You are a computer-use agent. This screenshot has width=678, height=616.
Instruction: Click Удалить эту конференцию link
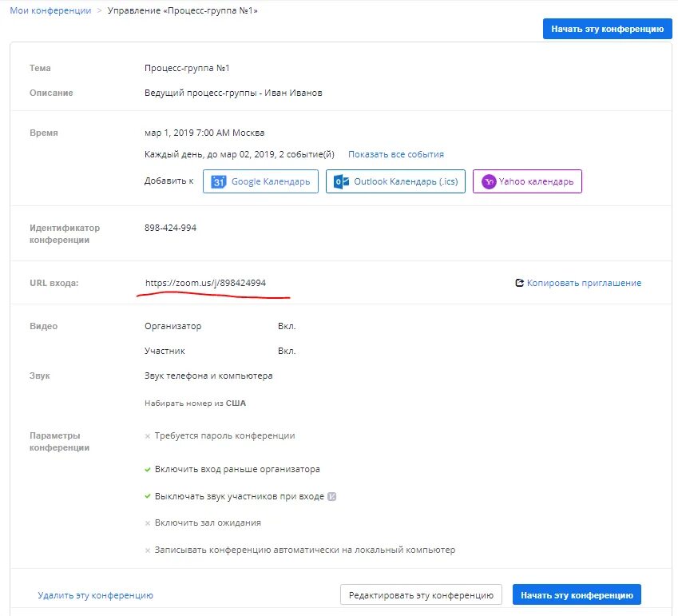point(96,595)
